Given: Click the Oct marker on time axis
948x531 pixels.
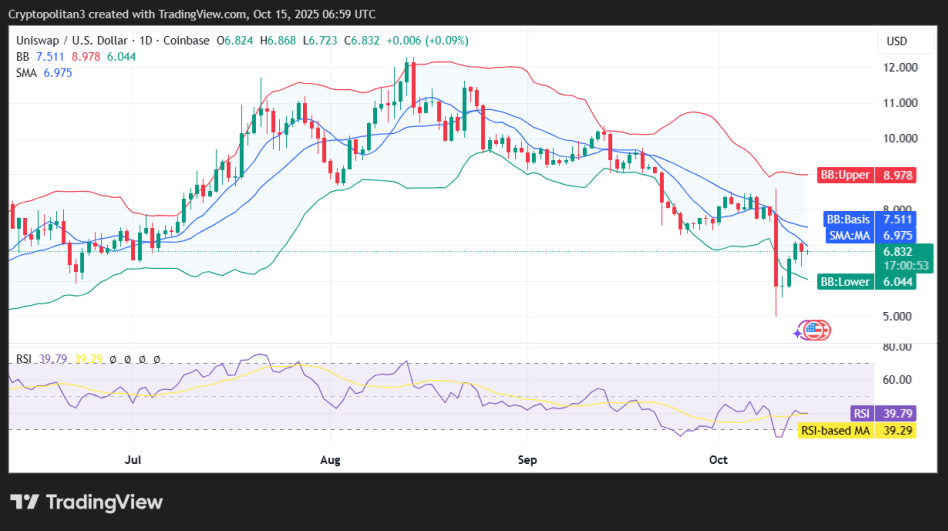Looking at the screenshot, I should (x=718, y=461).
